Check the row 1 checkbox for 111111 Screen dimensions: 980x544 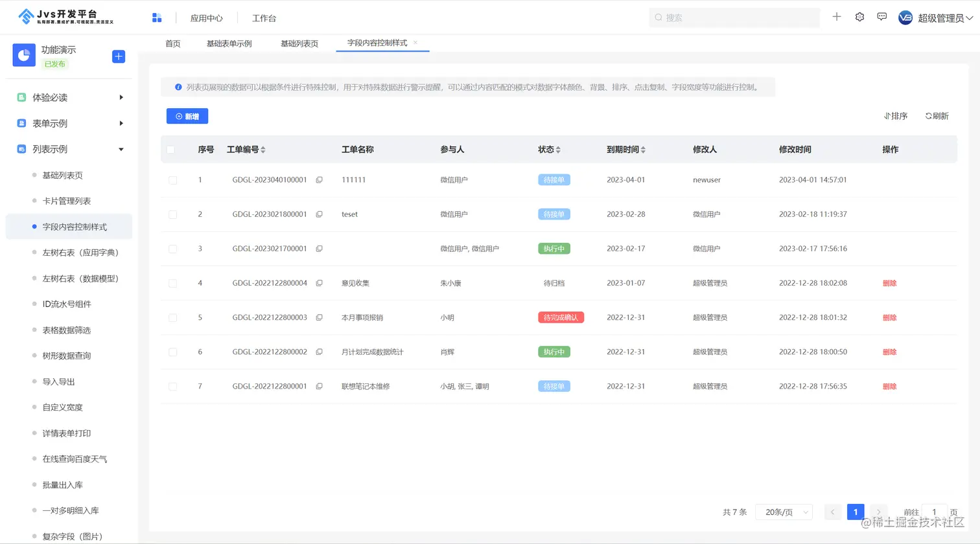coord(172,180)
